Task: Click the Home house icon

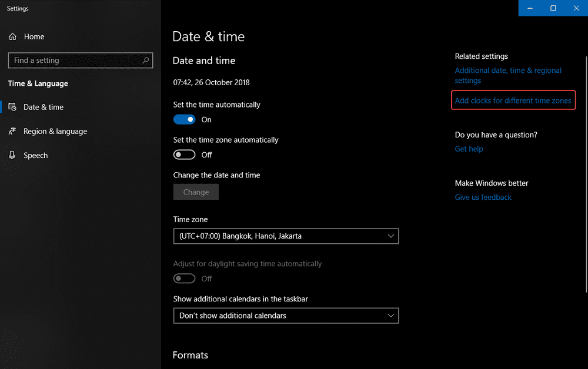Action: click(x=13, y=36)
